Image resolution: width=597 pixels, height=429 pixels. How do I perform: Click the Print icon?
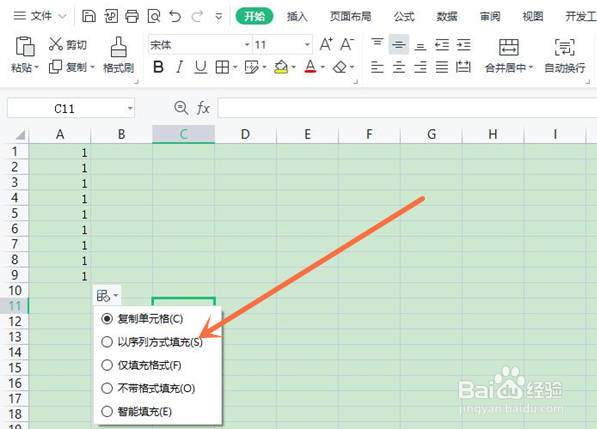pyautogui.click(x=132, y=16)
